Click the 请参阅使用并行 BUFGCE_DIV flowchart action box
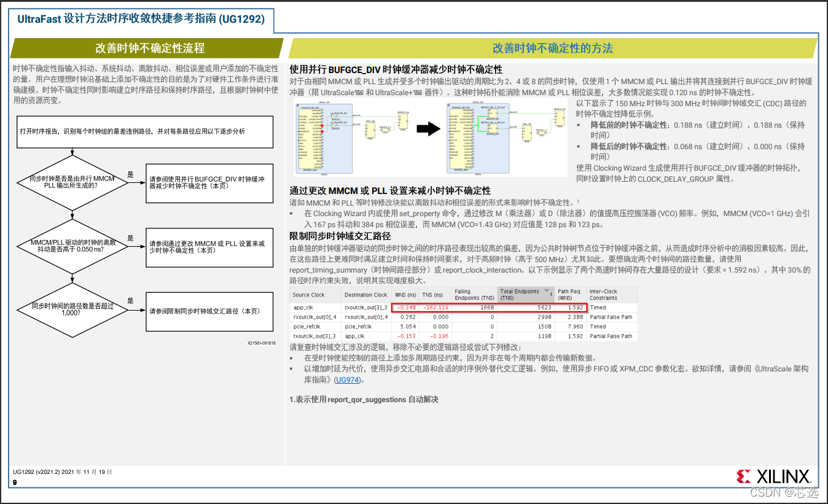The image size is (828, 504). (x=209, y=183)
